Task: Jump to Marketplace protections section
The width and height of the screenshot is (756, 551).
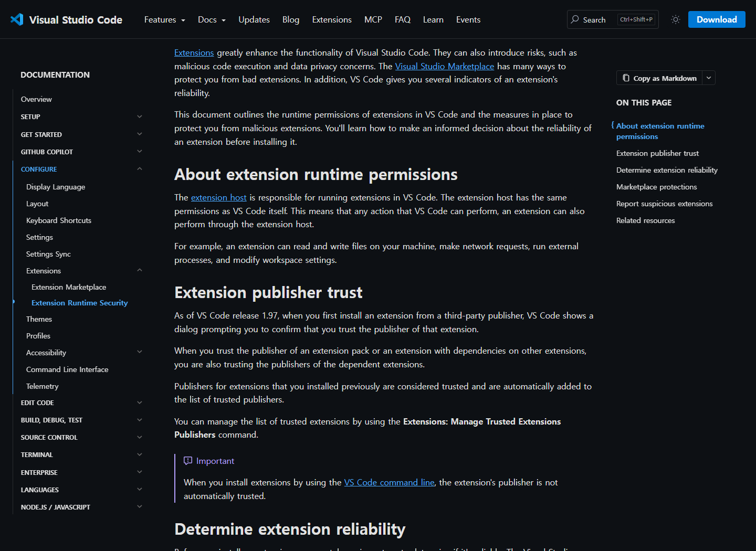Action: click(657, 187)
